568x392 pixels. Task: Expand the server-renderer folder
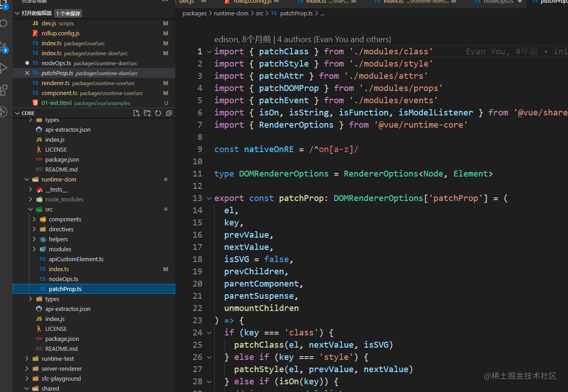coord(27,368)
